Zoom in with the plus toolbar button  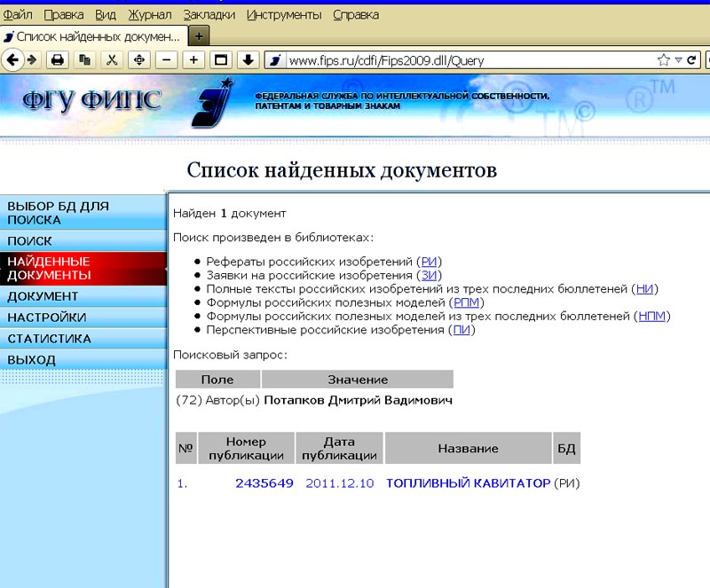point(193,59)
